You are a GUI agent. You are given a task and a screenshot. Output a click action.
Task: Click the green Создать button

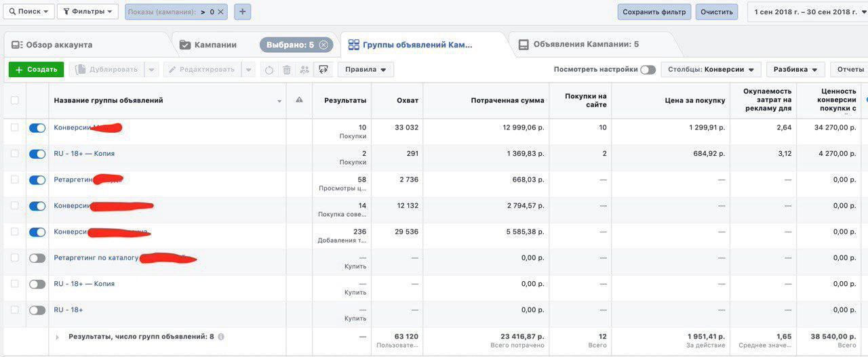point(36,70)
